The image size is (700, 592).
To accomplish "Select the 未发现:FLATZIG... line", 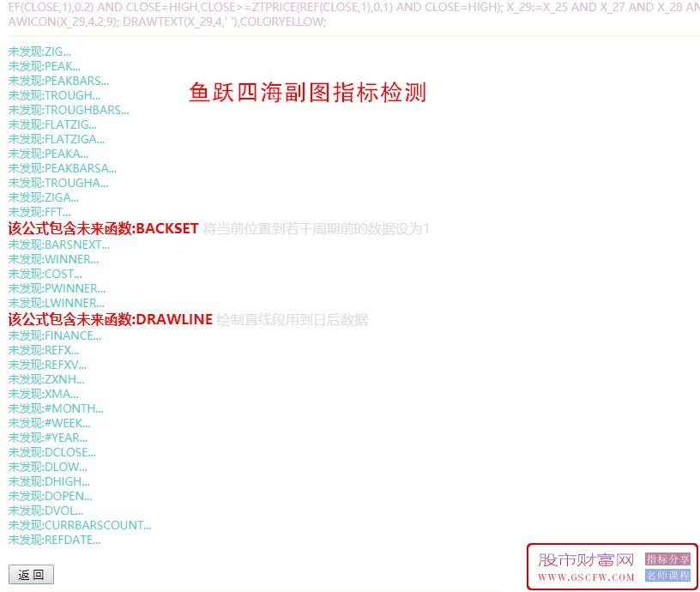I will pos(52,125).
